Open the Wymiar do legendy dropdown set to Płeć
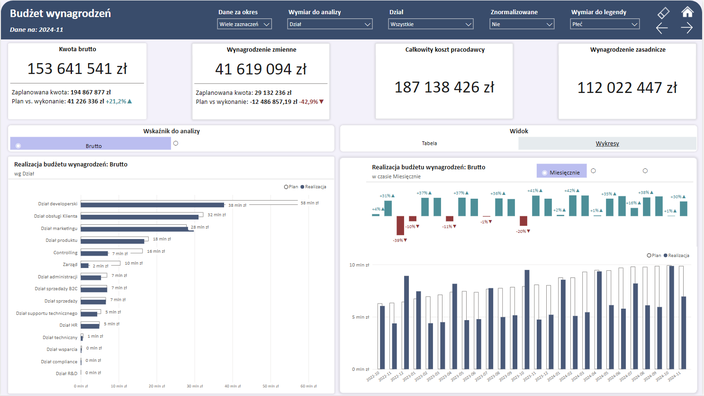704x396 pixels. (x=605, y=24)
